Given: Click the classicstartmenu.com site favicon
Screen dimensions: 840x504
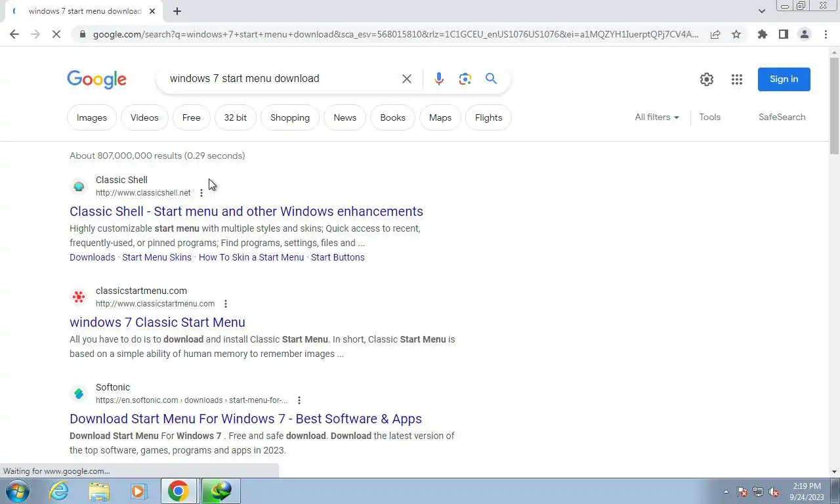Looking at the screenshot, I should (79, 297).
